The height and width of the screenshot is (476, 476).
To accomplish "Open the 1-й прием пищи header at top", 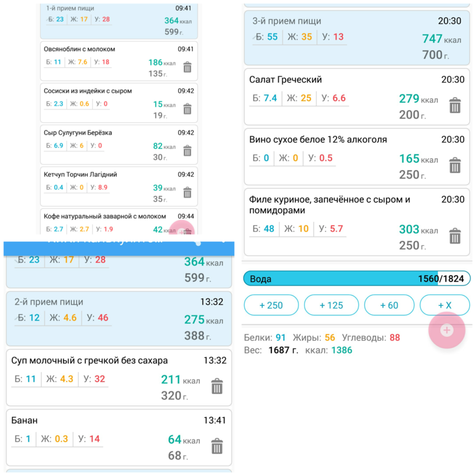I will click(119, 19).
